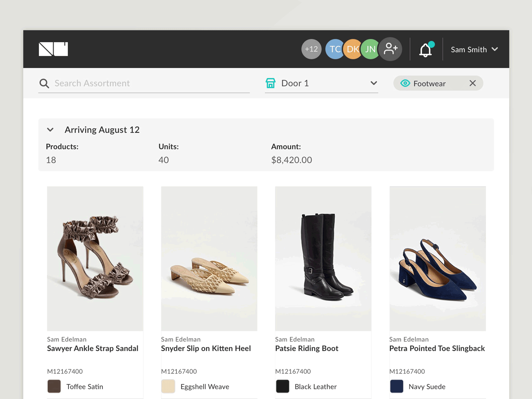
Task: Click the Sawyer Ankle Strap Sandal title
Action: (93, 348)
